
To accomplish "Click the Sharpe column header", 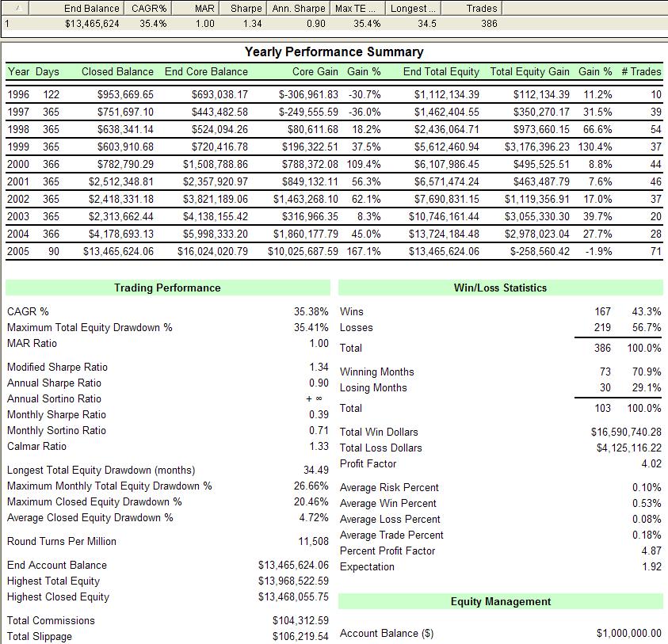I will 246,8.
